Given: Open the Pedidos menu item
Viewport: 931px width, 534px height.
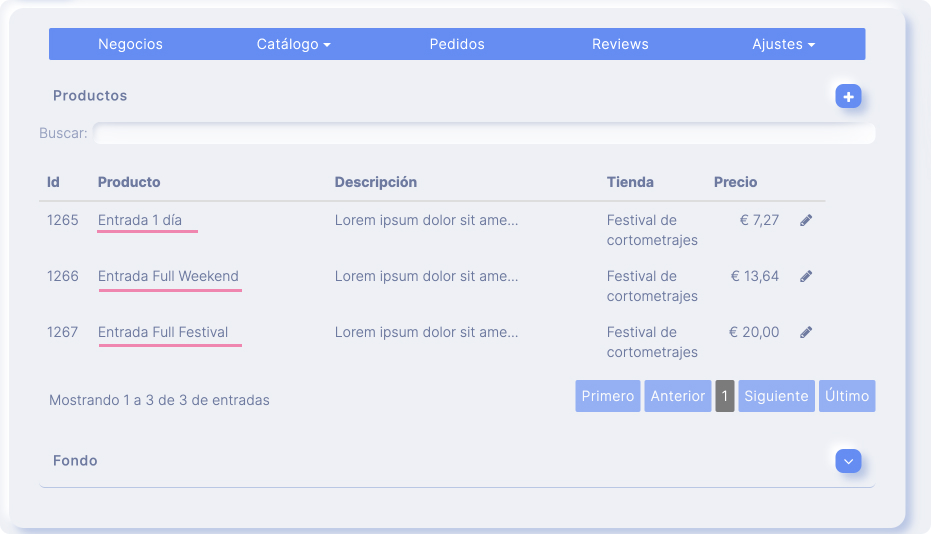Looking at the screenshot, I should coord(457,44).
